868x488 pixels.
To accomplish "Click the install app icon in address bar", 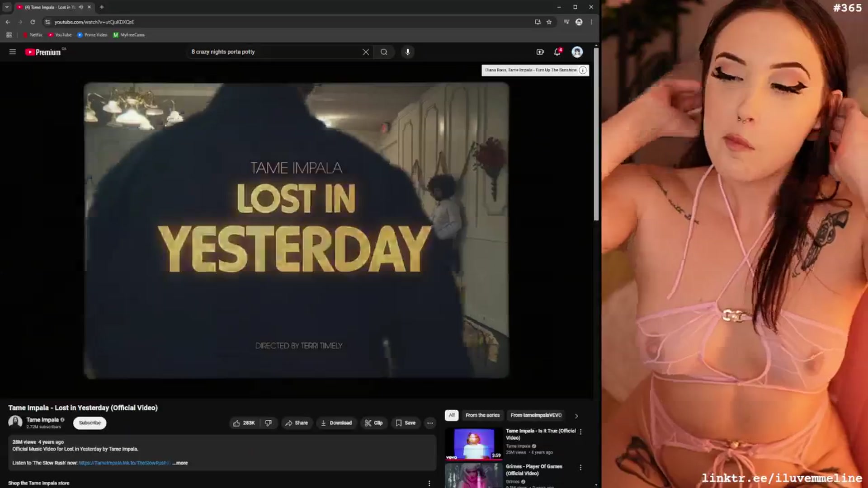I will 538,22.
